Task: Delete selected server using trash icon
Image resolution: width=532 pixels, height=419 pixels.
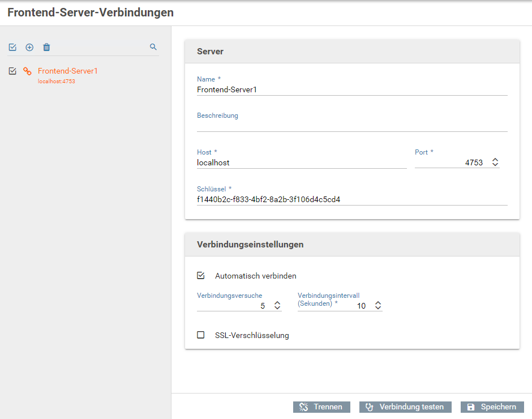Action: [x=46, y=47]
